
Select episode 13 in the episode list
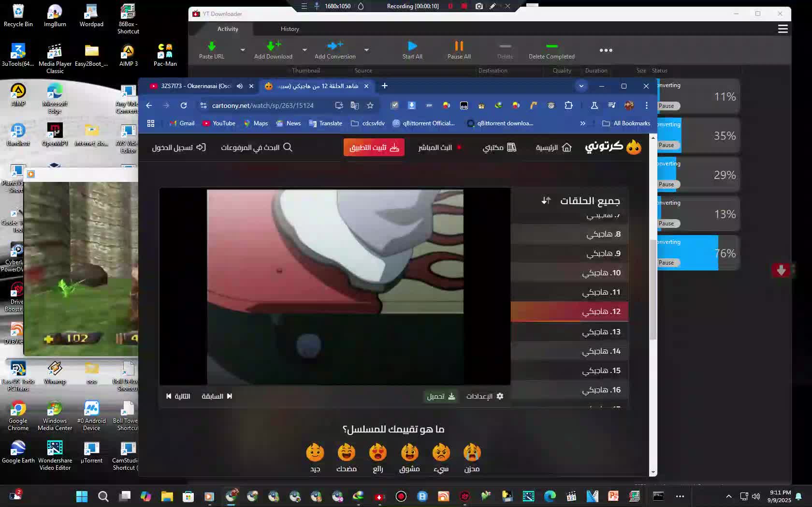(569, 332)
